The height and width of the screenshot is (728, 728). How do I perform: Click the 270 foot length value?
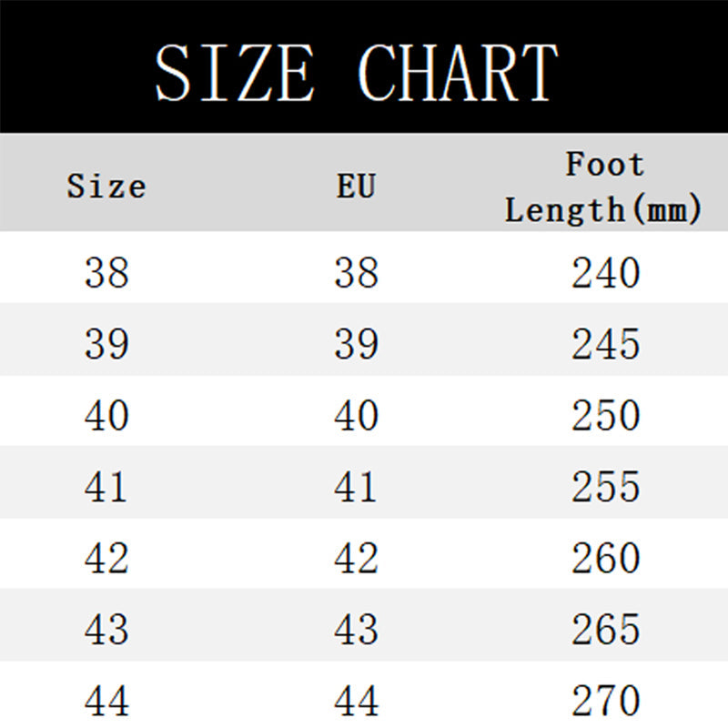point(606,701)
